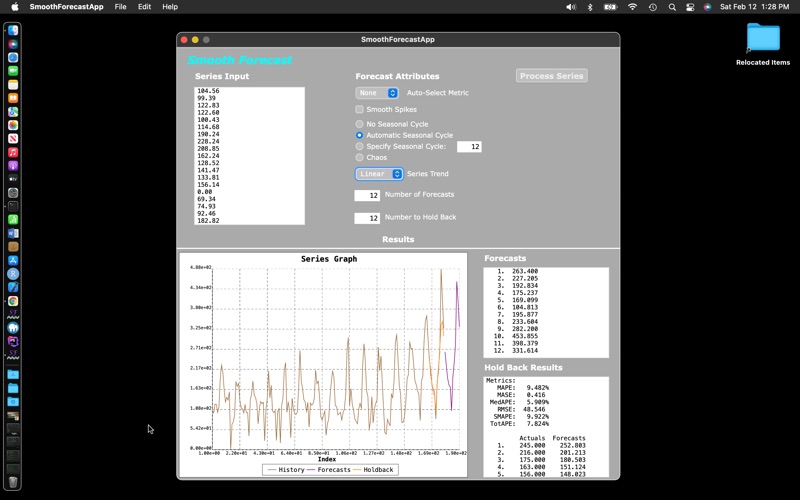Open Spotlight search in the menu bar
This screenshot has width=800, height=500.
672,7
